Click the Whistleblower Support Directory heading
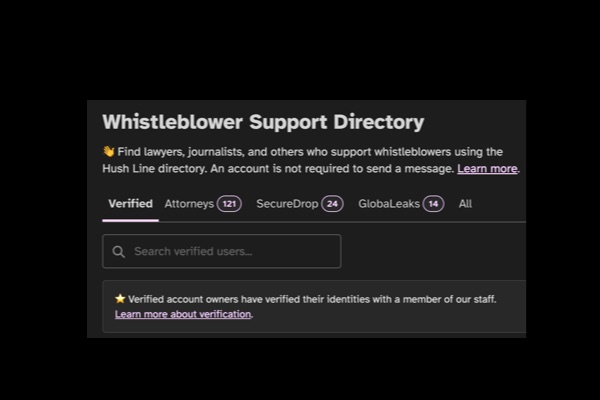This screenshot has height=400, width=600. (263, 122)
